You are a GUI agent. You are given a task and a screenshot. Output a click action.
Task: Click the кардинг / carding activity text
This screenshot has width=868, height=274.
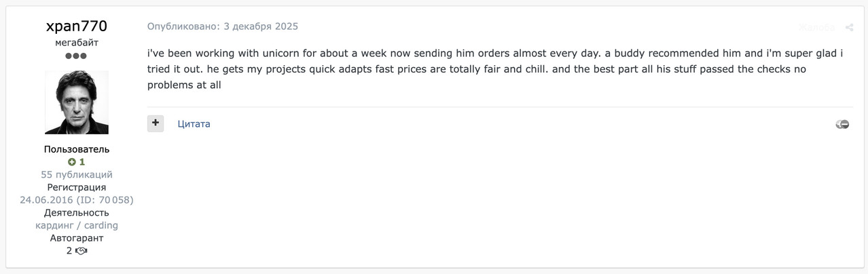click(x=76, y=225)
